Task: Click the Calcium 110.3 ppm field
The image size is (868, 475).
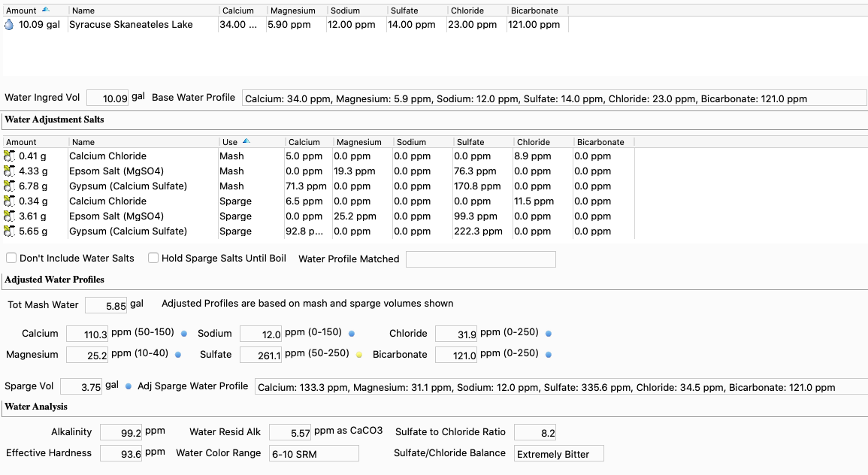Action: (87, 334)
